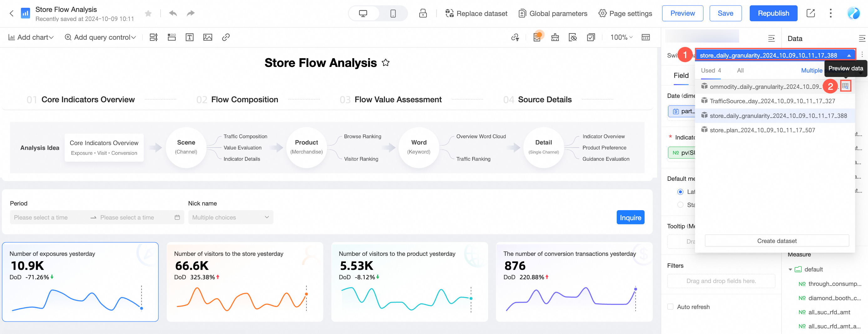
Task: Open the vertical three-dot more menu
Action: coord(830,13)
